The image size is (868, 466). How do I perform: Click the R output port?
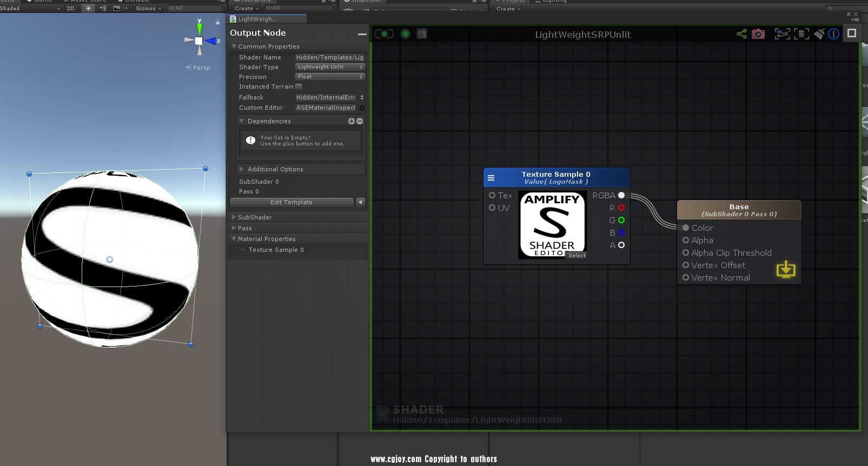point(621,208)
